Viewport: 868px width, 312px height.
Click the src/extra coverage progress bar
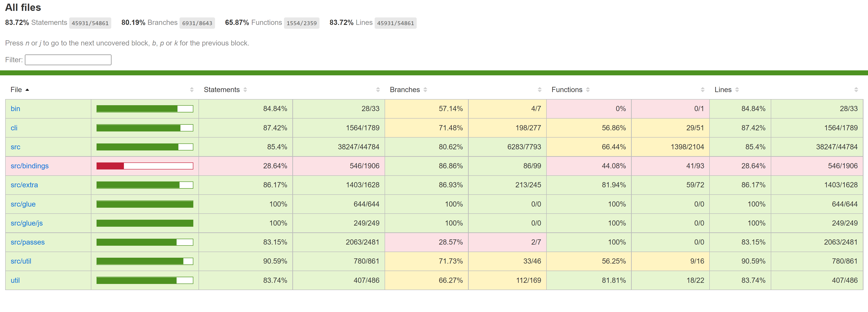[144, 185]
